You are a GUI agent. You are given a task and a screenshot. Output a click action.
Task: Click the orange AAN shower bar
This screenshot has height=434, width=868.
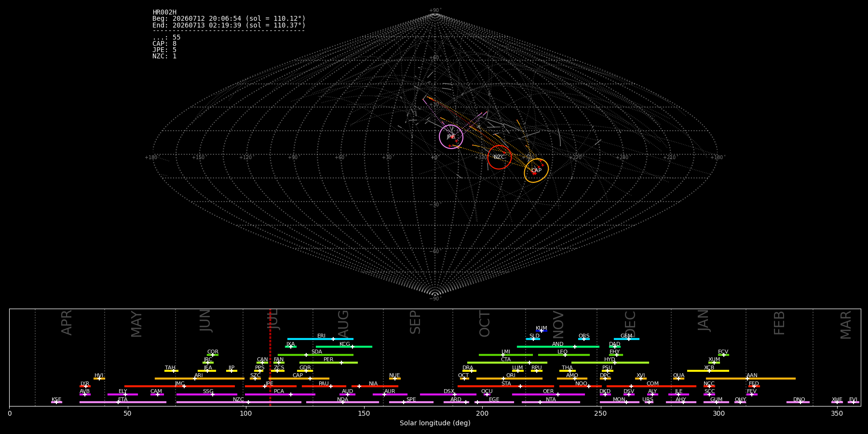click(751, 379)
